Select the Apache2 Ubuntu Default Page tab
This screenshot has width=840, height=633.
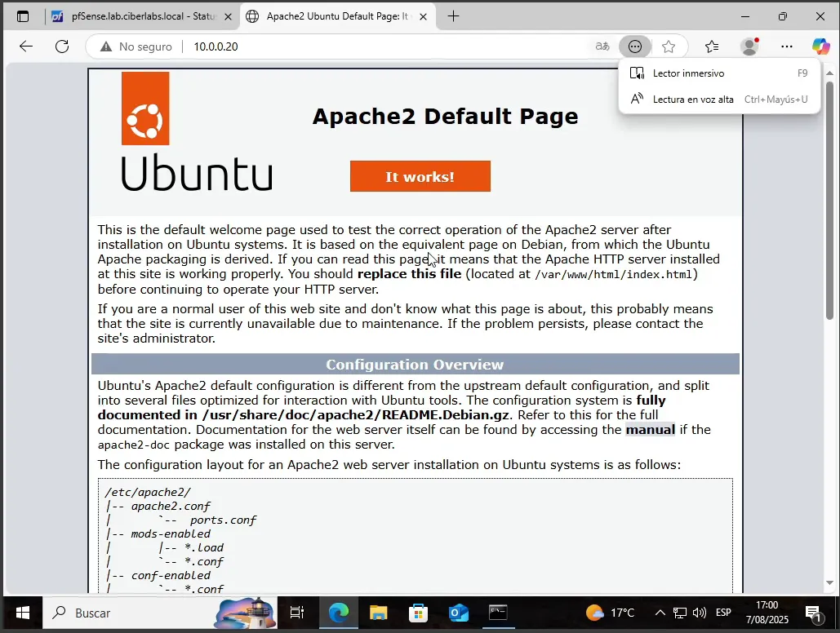click(x=337, y=16)
